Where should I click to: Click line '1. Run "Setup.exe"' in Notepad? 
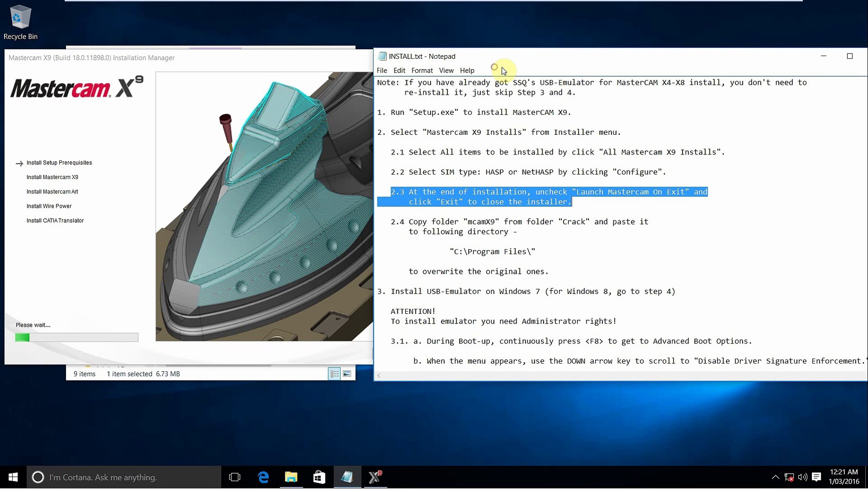474,112
